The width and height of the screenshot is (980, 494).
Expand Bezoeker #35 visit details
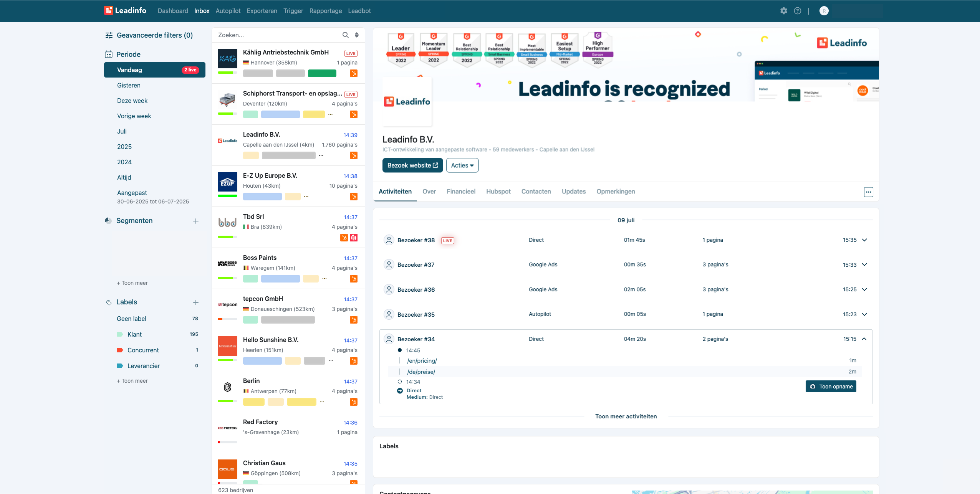point(864,314)
